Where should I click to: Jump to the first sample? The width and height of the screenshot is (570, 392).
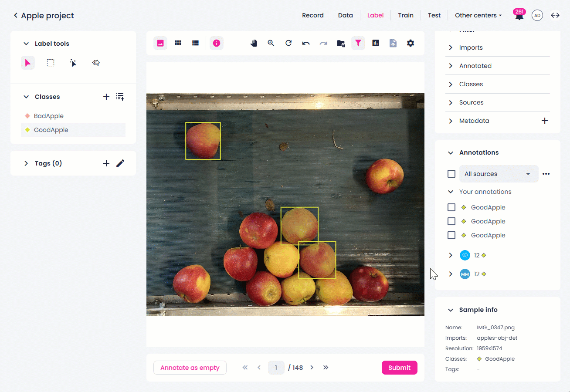coord(245,368)
